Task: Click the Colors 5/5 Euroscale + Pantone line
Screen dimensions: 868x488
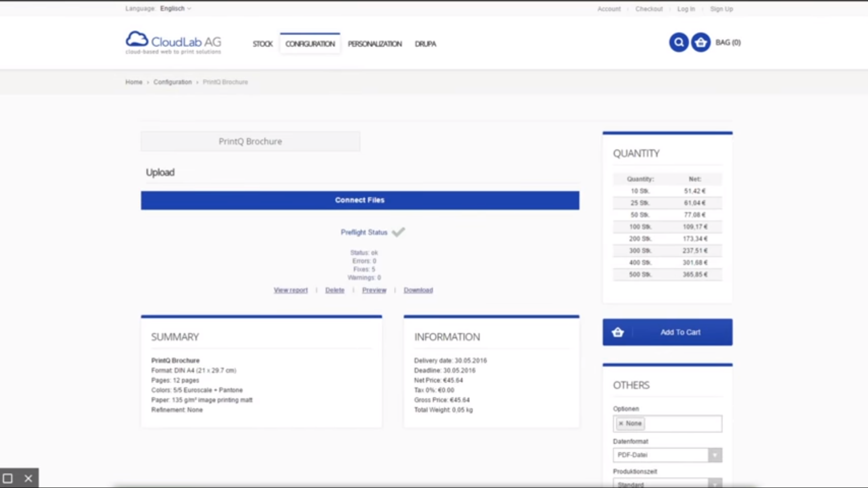Action: 197,390
